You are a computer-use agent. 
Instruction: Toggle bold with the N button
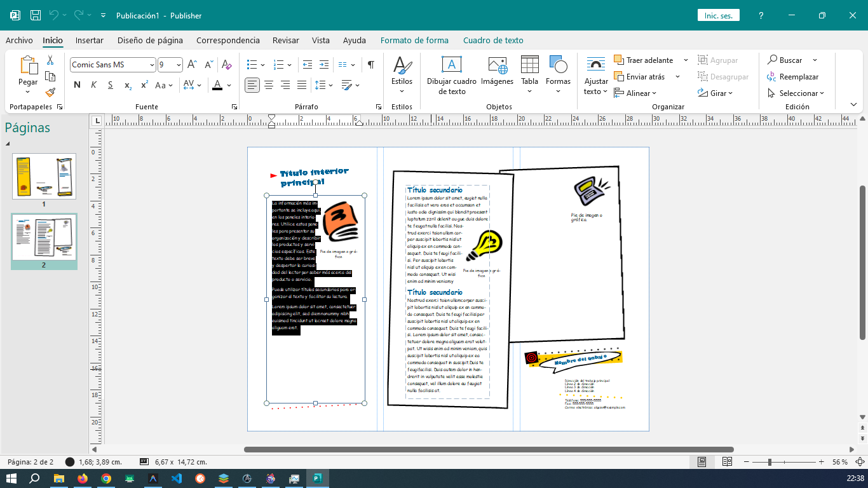pyautogui.click(x=76, y=84)
